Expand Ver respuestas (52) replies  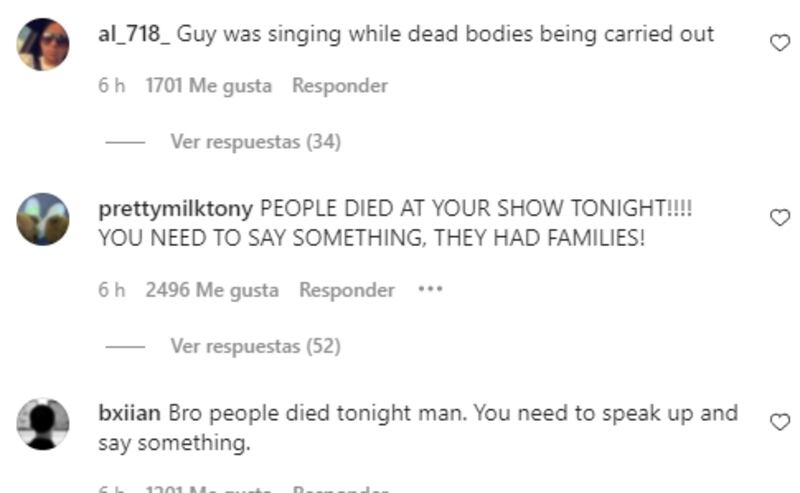pos(256,346)
